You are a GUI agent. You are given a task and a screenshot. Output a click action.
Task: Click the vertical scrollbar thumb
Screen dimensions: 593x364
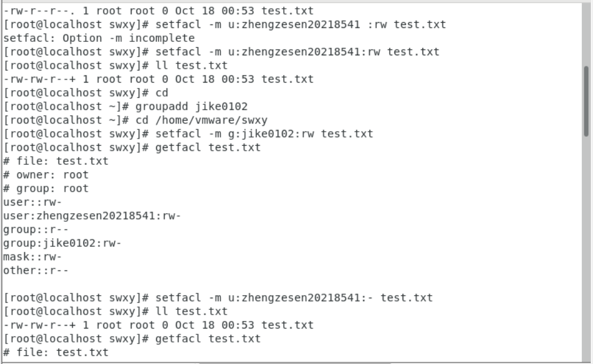pos(586,101)
